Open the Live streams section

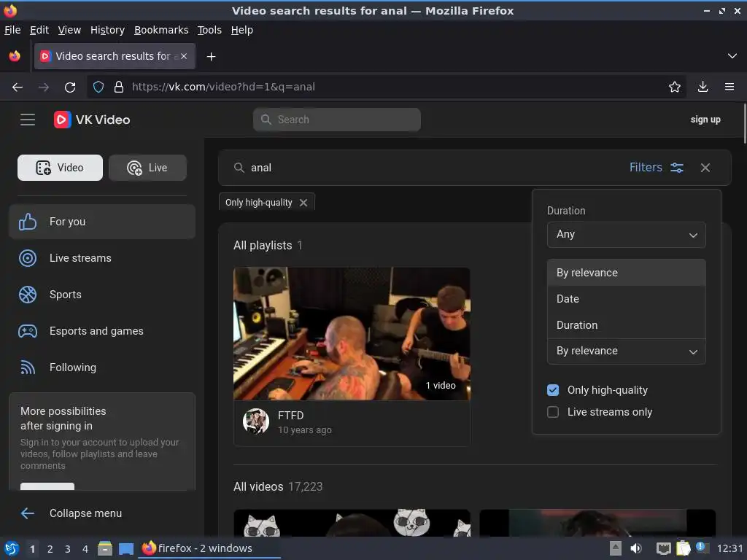click(102, 258)
